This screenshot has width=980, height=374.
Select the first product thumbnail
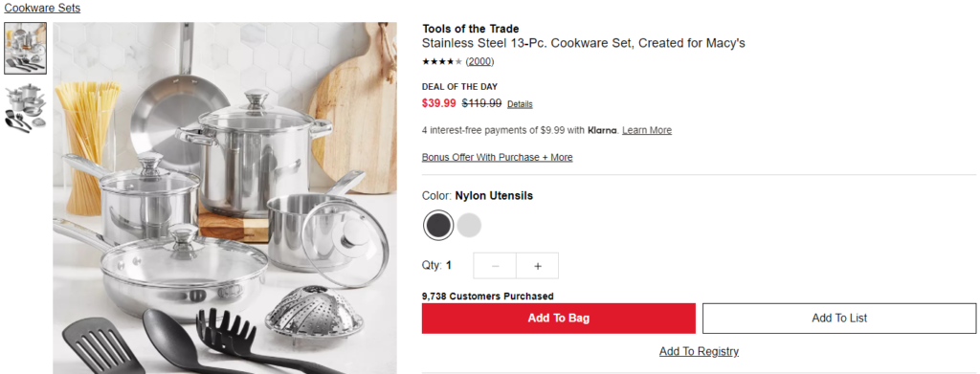(25, 49)
